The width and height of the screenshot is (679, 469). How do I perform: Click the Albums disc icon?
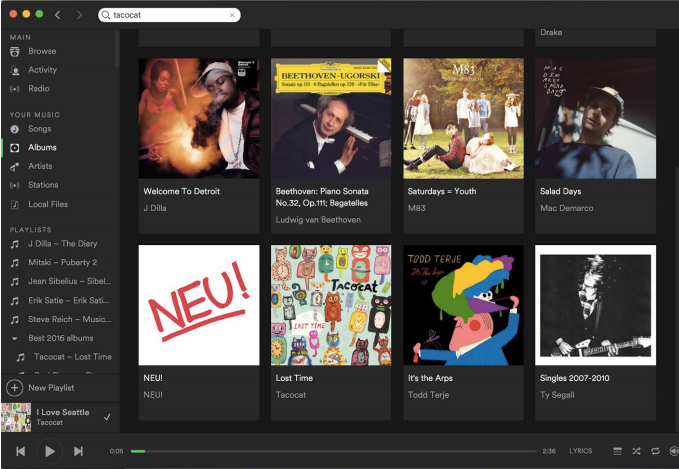[x=15, y=148]
